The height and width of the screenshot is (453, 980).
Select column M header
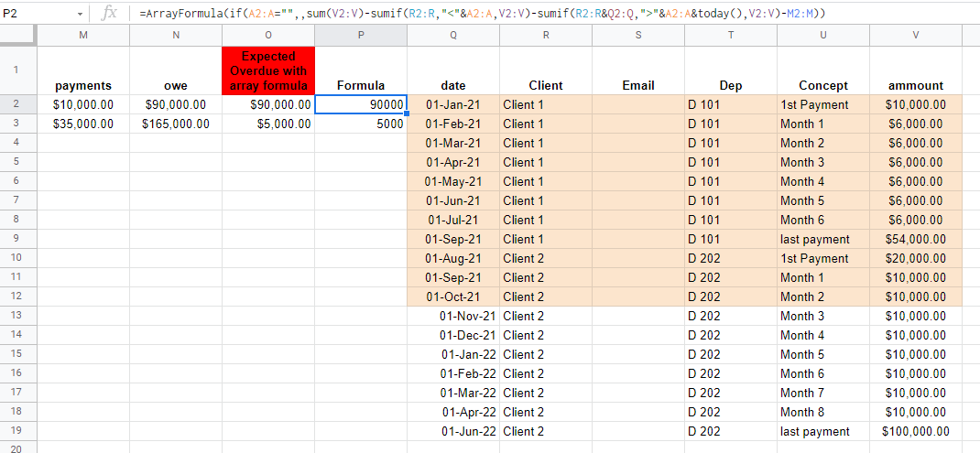coord(83,36)
